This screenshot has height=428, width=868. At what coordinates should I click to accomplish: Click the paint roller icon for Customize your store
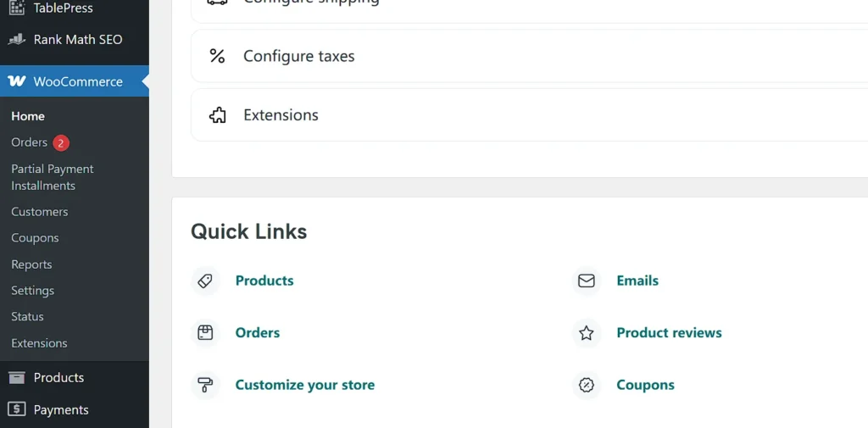[205, 385]
